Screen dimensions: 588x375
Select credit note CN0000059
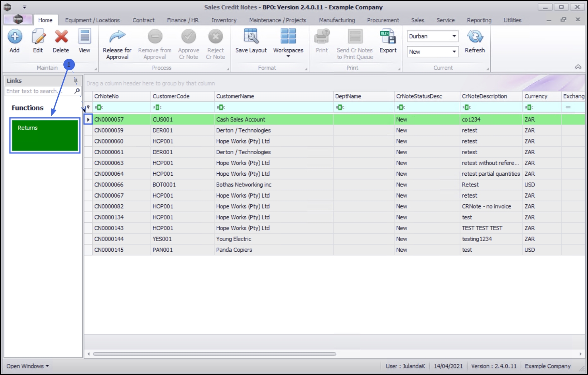click(109, 130)
